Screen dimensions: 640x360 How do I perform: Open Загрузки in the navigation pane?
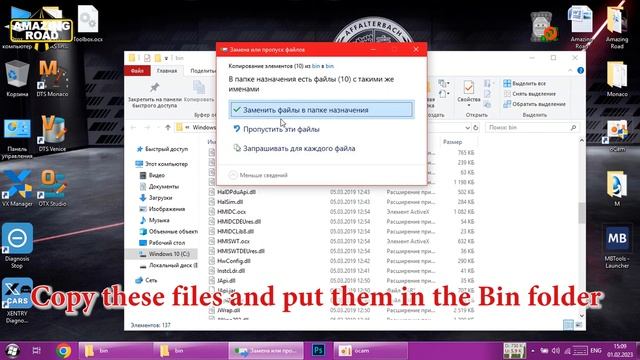tap(156, 198)
